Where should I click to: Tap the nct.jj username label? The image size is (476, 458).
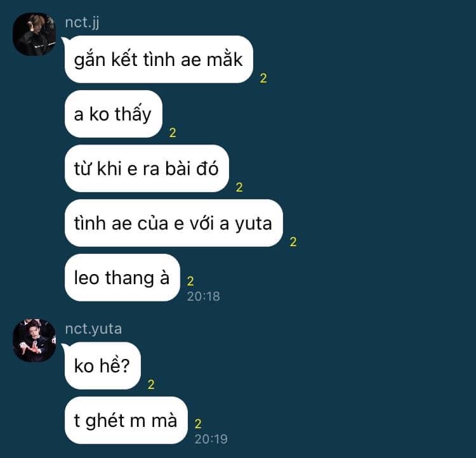tap(82, 23)
